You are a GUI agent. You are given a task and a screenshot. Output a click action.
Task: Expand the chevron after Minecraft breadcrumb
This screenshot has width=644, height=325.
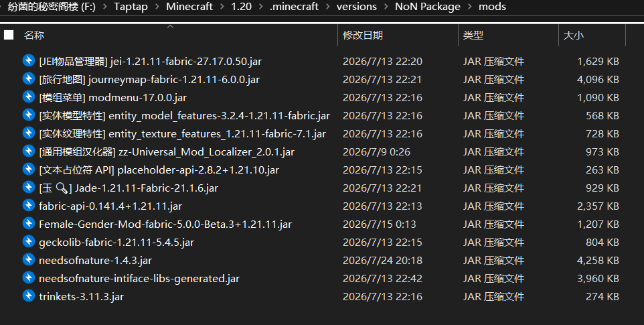(222, 7)
